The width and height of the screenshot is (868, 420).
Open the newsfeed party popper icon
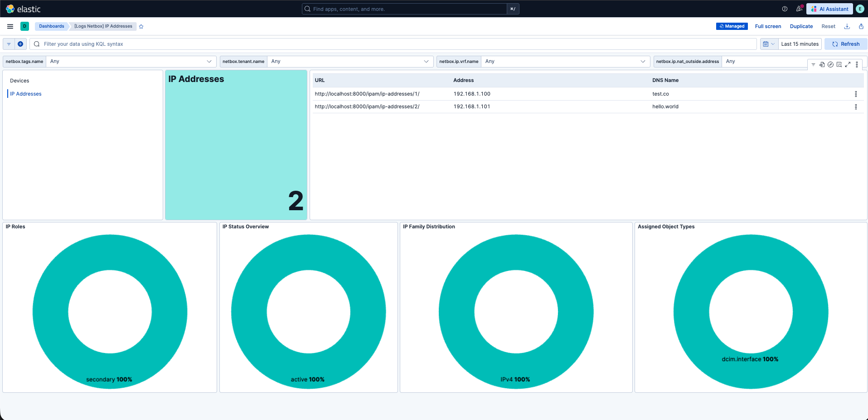(x=799, y=9)
